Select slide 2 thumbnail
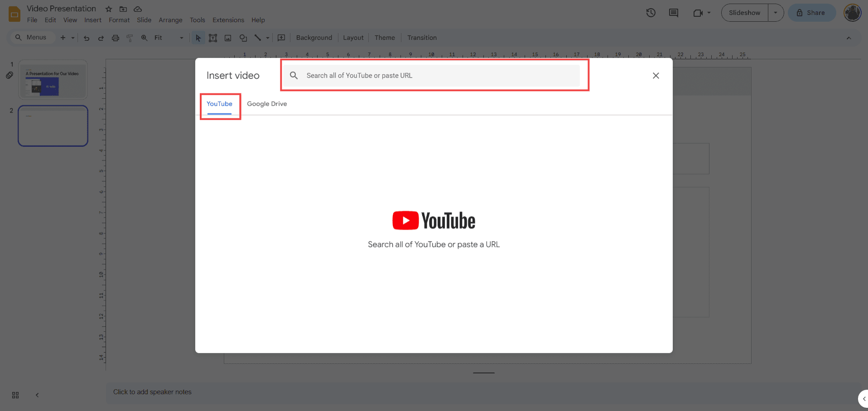This screenshot has width=868, height=411. (53, 126)
